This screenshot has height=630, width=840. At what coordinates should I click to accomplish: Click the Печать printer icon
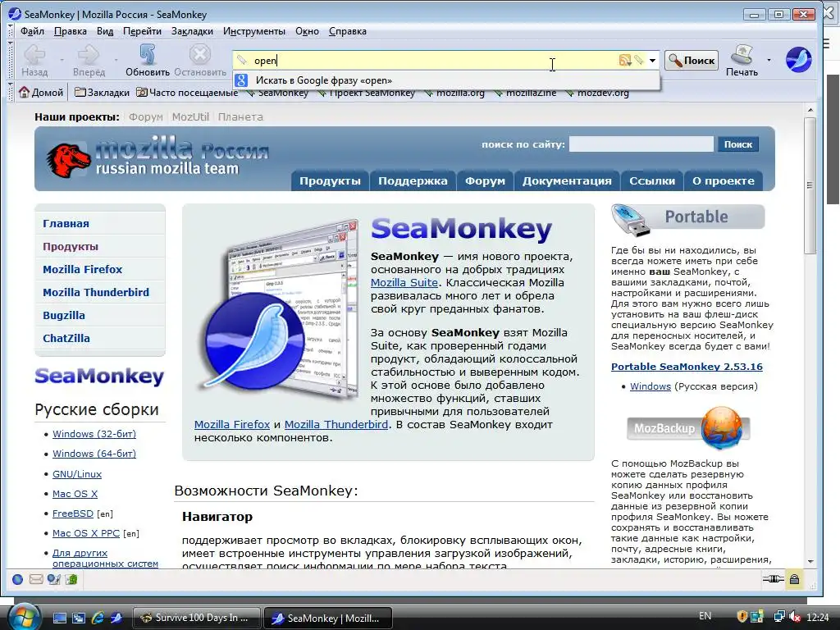coord(742,55)
